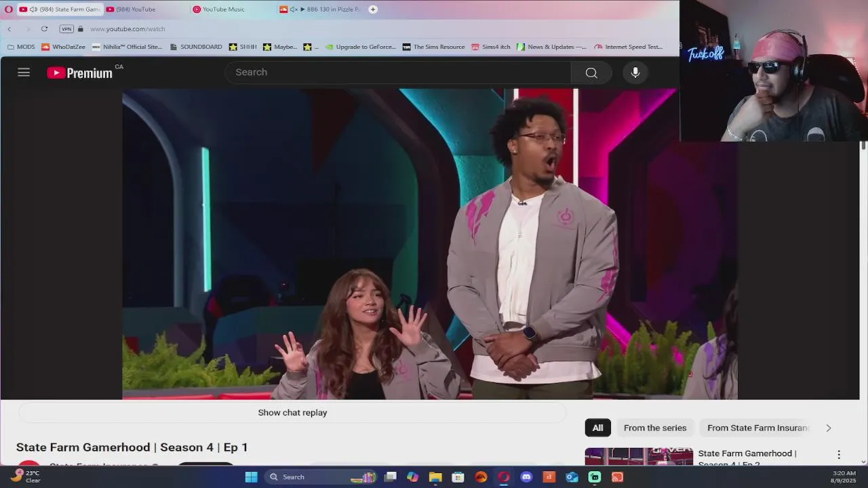Open the Nihilix Official Site bookmark
This screenshot has width=868, height=488.
pos(127,47)
